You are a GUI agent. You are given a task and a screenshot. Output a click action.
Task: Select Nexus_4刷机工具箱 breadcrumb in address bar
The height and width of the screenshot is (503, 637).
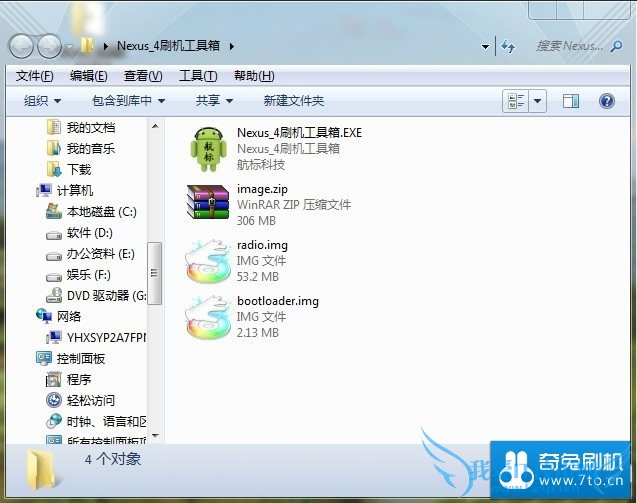(169, 46)
